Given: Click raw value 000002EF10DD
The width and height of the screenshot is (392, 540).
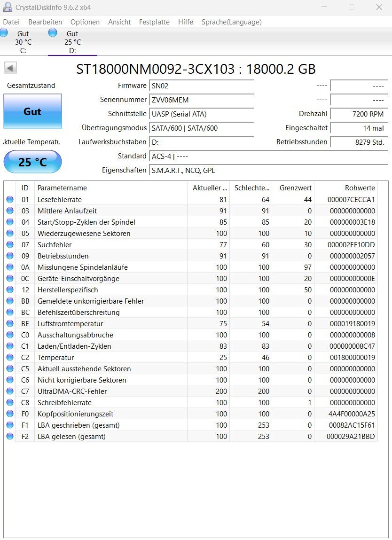Looking at the screenshot, I should [351, 244].
